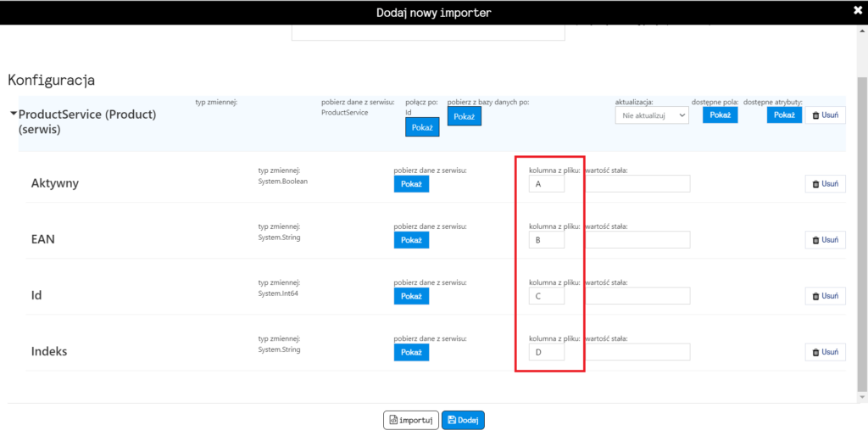Delete the ProductService entry with Usuń trash icon

826,115
